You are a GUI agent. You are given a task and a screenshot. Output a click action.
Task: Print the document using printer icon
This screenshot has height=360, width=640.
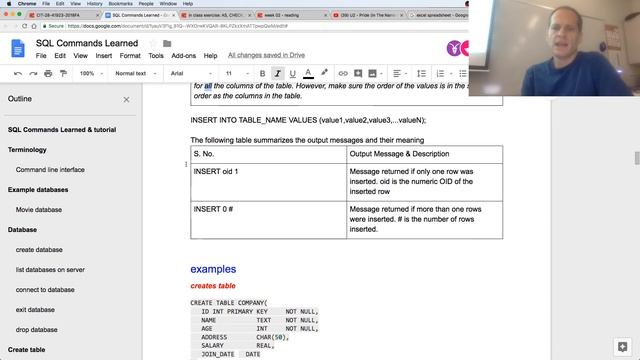pyautogui.click(x=48, y=73)
